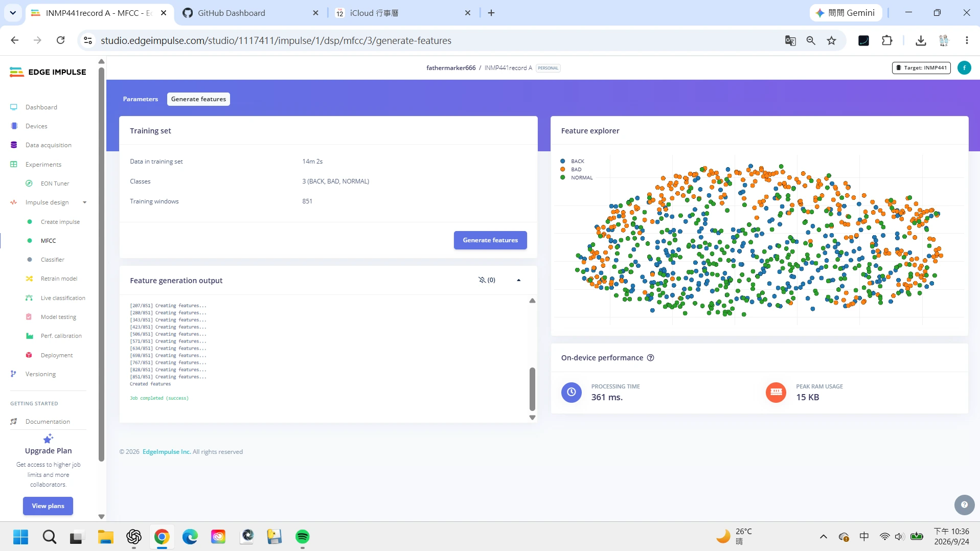The width and height of the screenshot is (980, 551).
Task: Toggle NORMAL green legend swatch
Action: [563, 177]
